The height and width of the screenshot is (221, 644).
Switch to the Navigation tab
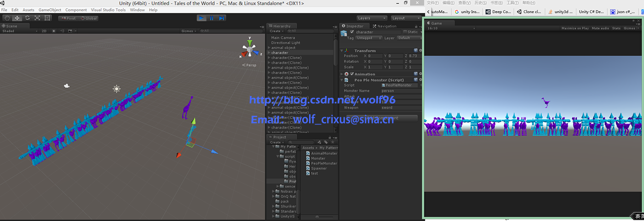point(385,26)
